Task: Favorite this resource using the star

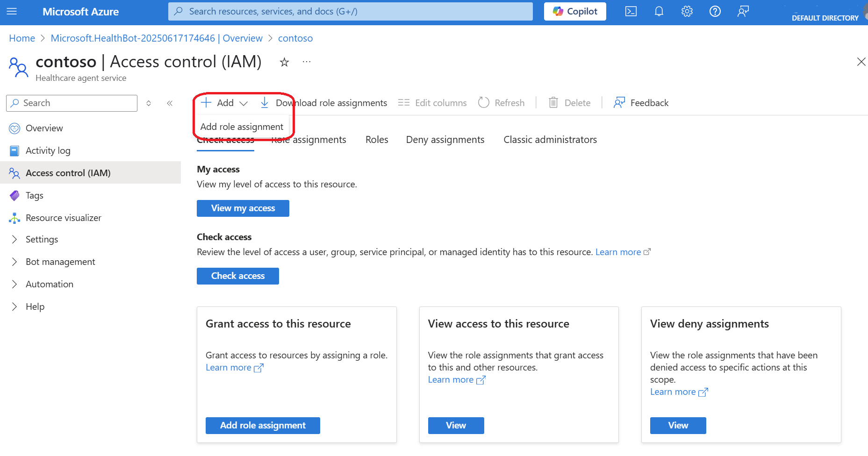Action: pos(284,62)
